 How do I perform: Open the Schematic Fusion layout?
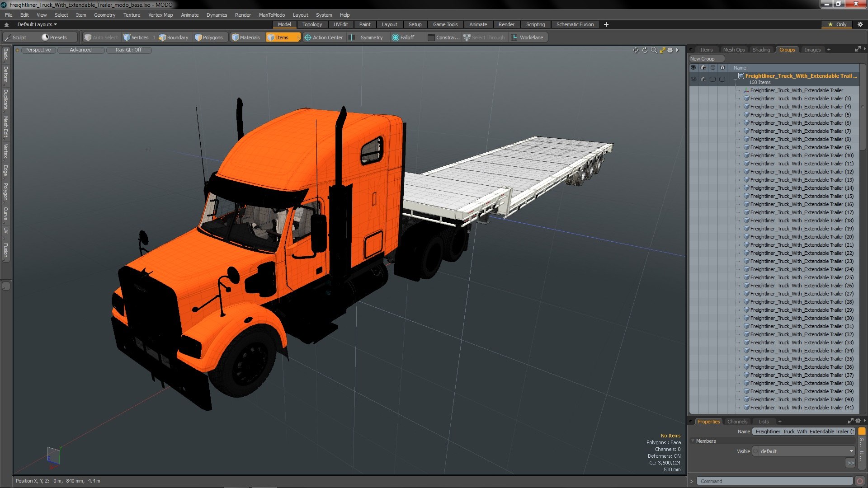[x=575, y=24]
